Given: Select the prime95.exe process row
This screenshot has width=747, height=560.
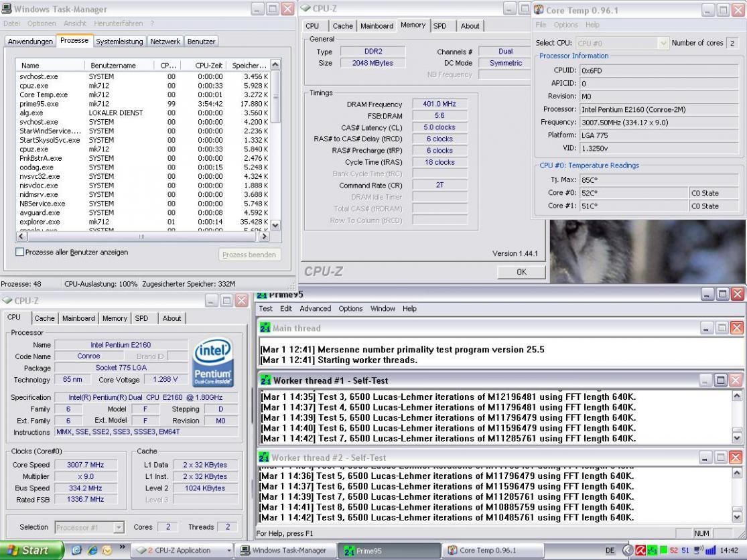Looking at the screenshot, I should (143, 104).
